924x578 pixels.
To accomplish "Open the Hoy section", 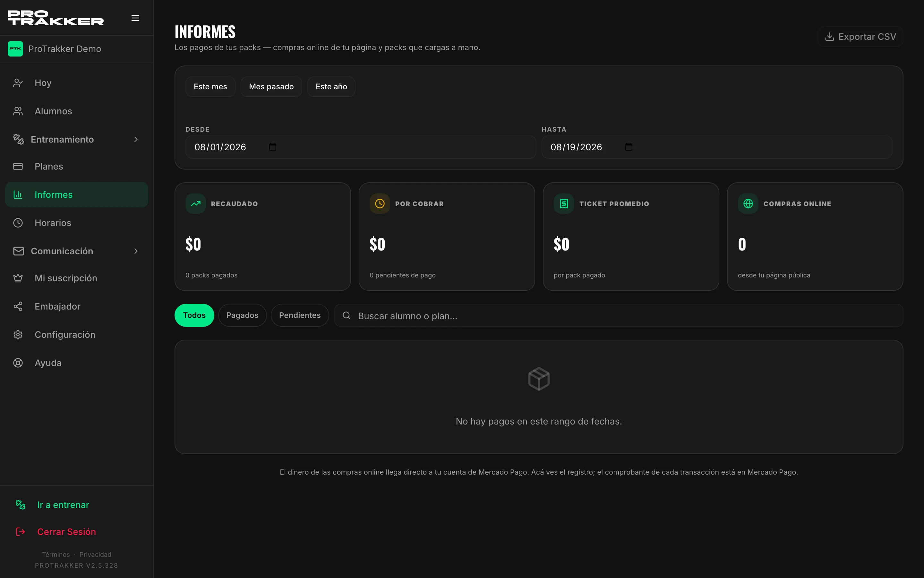I will (x=76, y=83).
